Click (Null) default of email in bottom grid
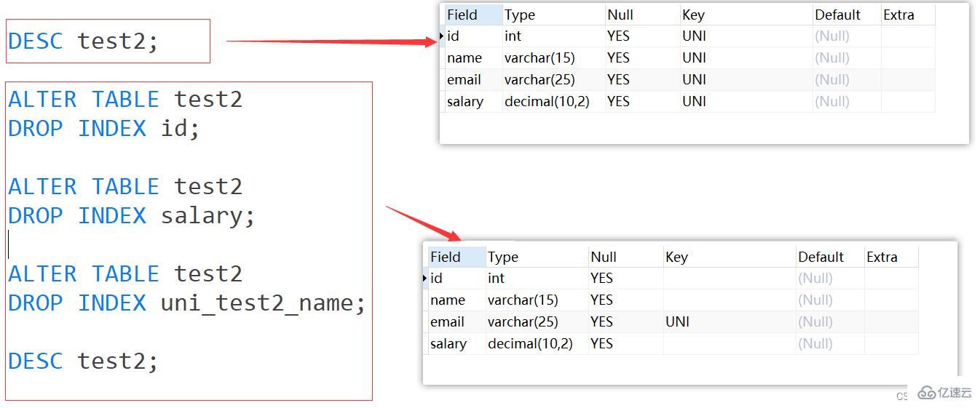 (830, 322)
